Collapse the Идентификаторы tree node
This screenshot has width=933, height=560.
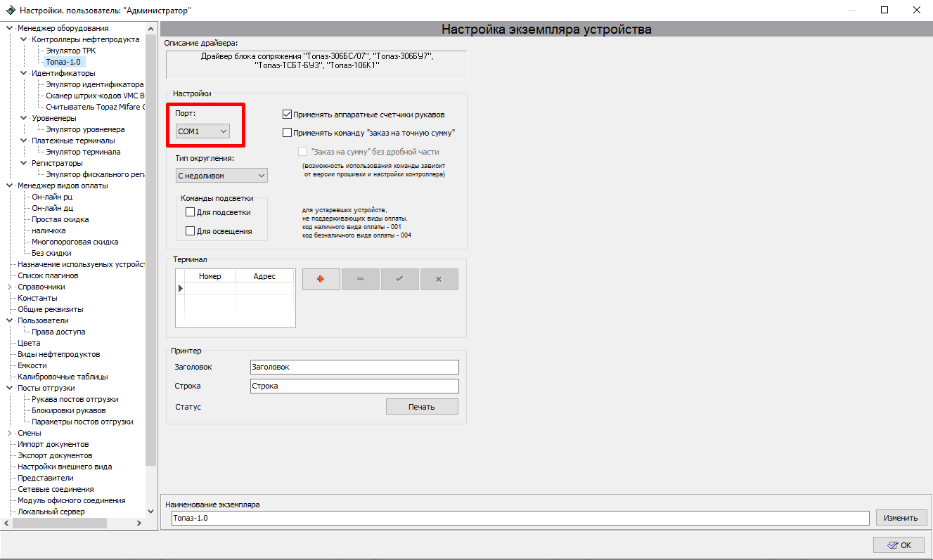tap(23, 73)
